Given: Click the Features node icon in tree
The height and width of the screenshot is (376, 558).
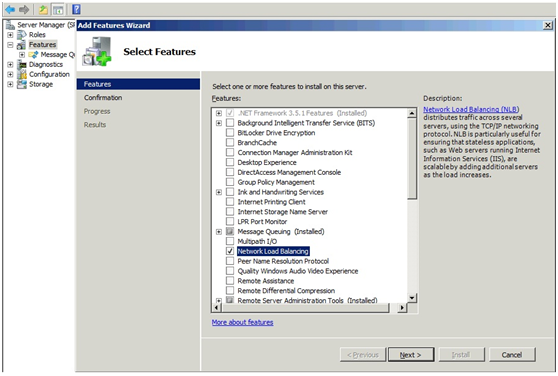Looking at the screenshot, I should point(22,45).
